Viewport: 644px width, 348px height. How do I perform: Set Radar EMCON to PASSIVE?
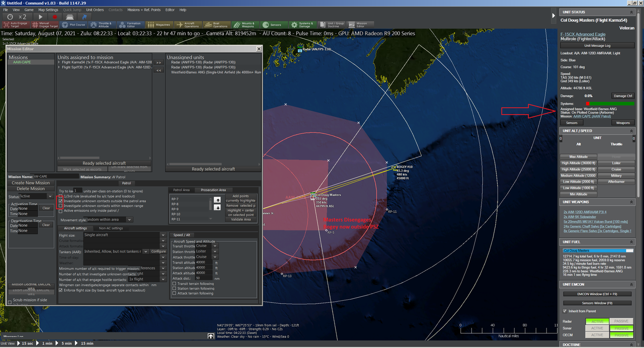[622, 321]
